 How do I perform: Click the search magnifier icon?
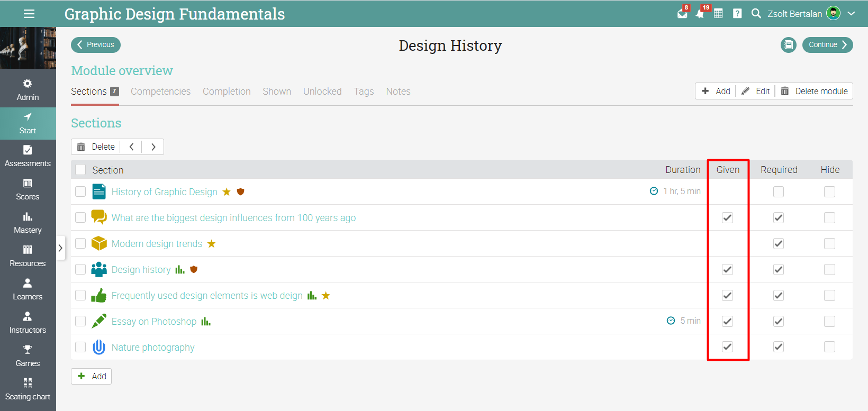tap(756, 13)
